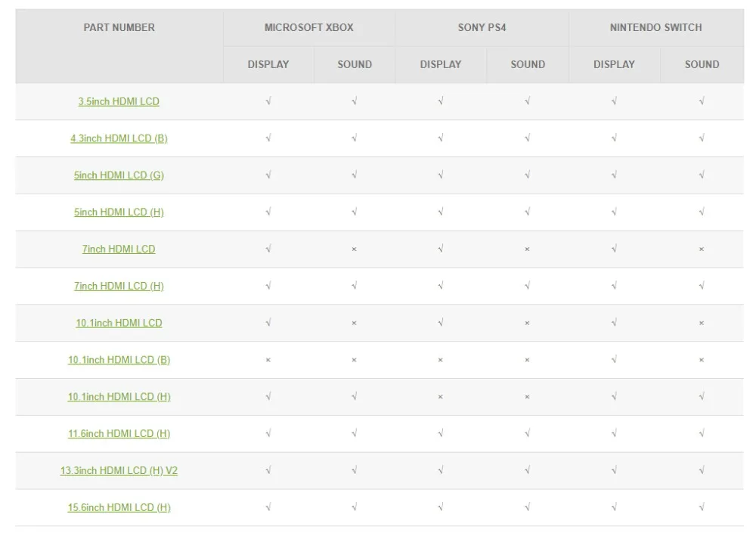Select the 15.6inch HDMI LCD (H) link
Image resolution: width=756 pixels, height=536 pixels.
click(x=119, y=507)
